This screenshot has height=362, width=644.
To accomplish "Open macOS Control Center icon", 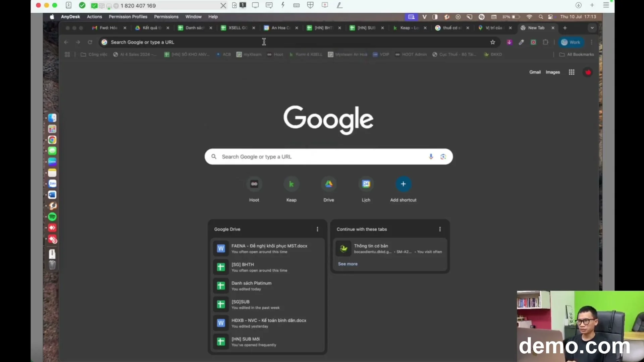I will [x=550, y=17].
